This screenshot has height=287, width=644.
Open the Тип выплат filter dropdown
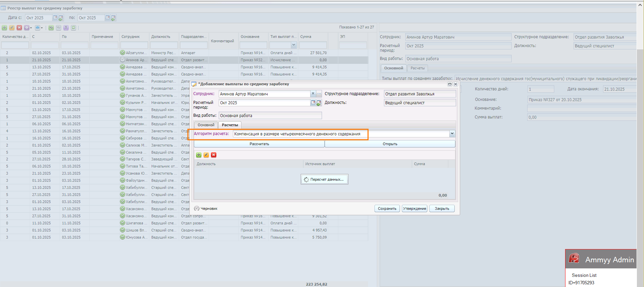click(x=294, y=45)
